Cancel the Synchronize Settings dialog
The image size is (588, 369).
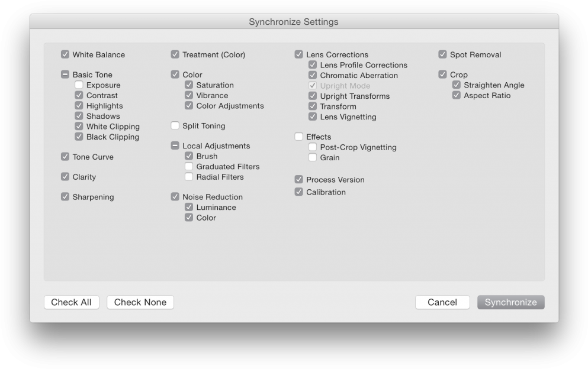tap(442, 302)
